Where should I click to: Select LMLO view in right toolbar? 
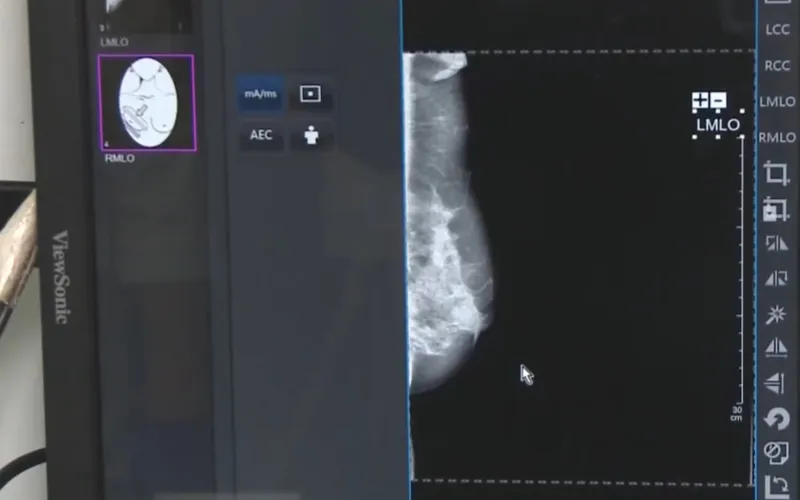777,102
